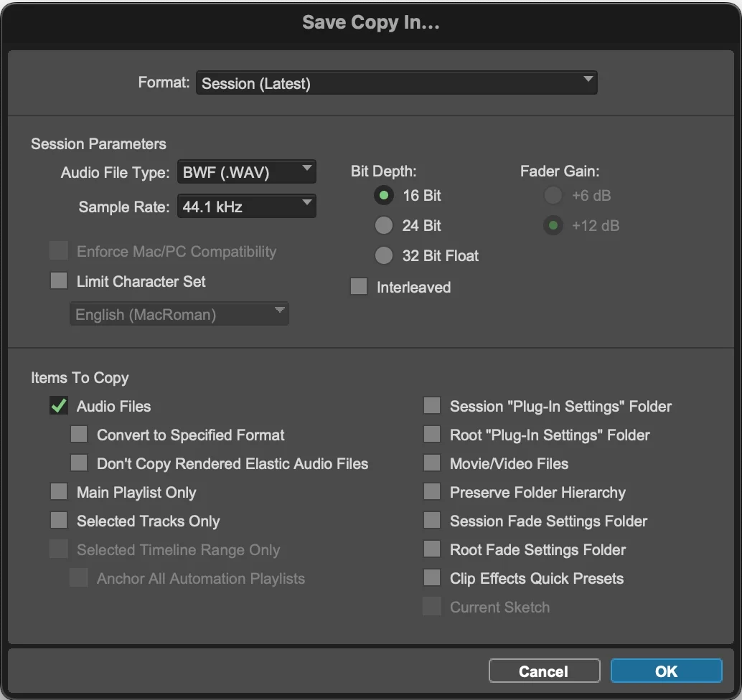Select the 32 Bit Float option
Screen dimensions: 742x700
click(384, 255)
